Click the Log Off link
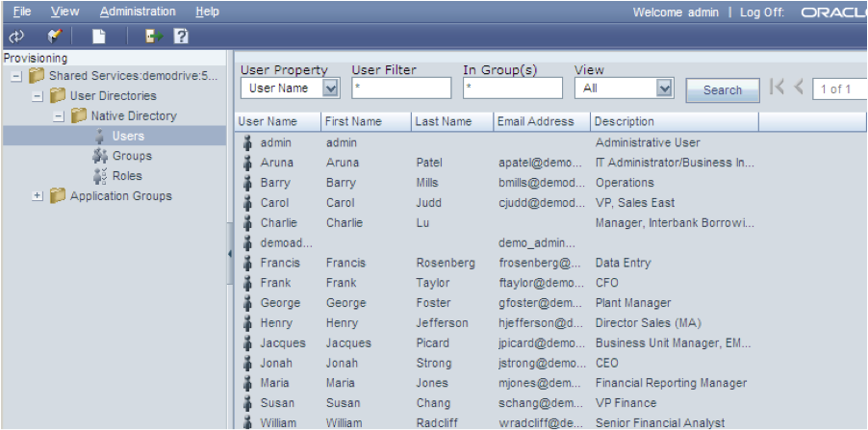 click(x=762, y=13)
